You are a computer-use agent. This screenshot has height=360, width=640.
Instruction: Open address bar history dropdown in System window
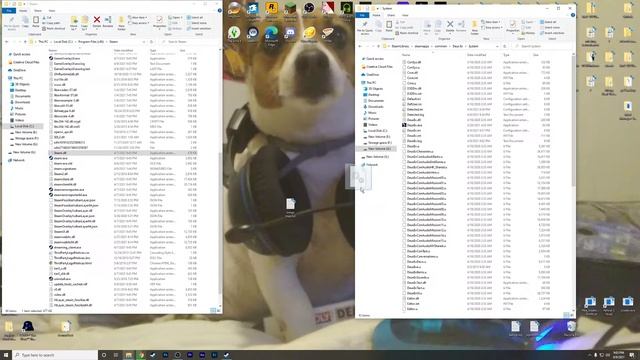tap(497, 46)
